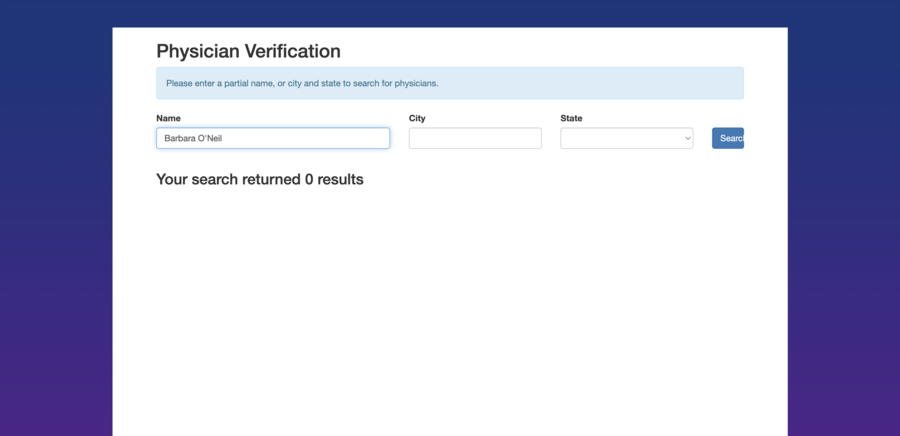This screenshot has width=900, height=436.
Task: Click the City field label
Action: [x=417, y=118]
